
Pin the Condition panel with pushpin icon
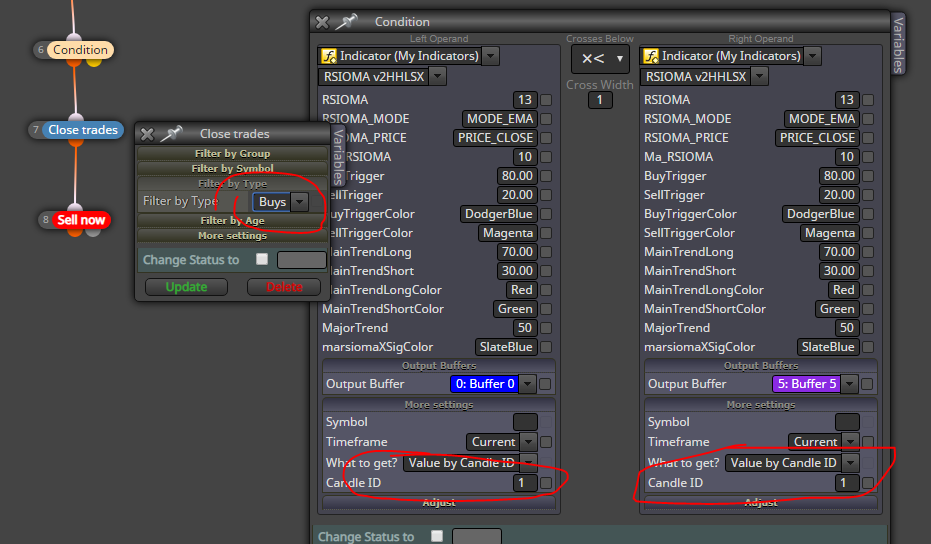(347, 22)
